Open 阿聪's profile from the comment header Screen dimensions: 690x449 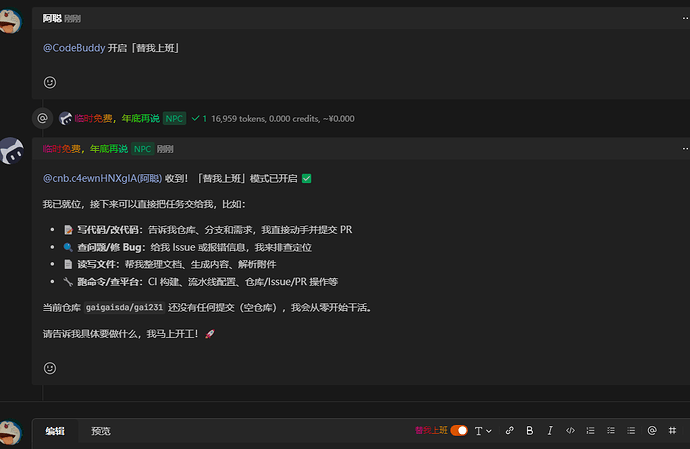click(52, 18)
